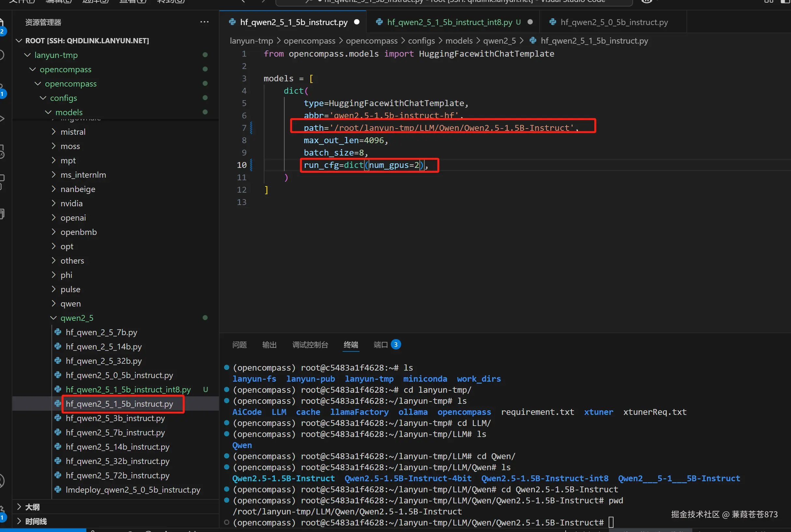This screenshot has width=791, height=532.
Task: Open the Search view in activity bar
Action: coord(1,55)
